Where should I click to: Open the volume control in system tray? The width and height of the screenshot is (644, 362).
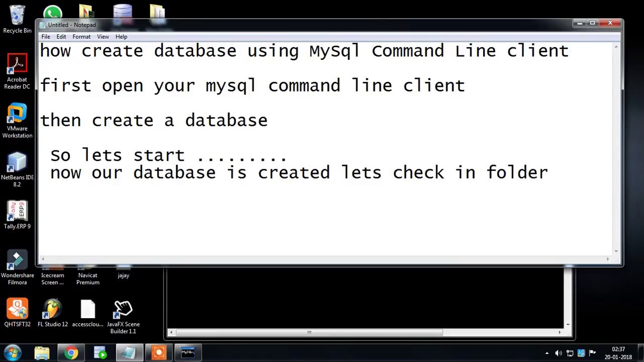[x=558, y=353]
